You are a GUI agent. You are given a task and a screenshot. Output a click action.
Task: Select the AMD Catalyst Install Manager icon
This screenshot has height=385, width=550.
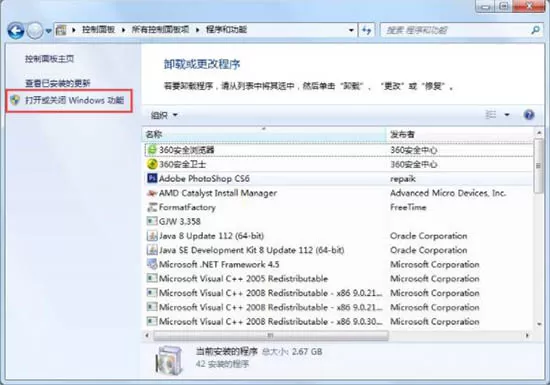[152, 193]
